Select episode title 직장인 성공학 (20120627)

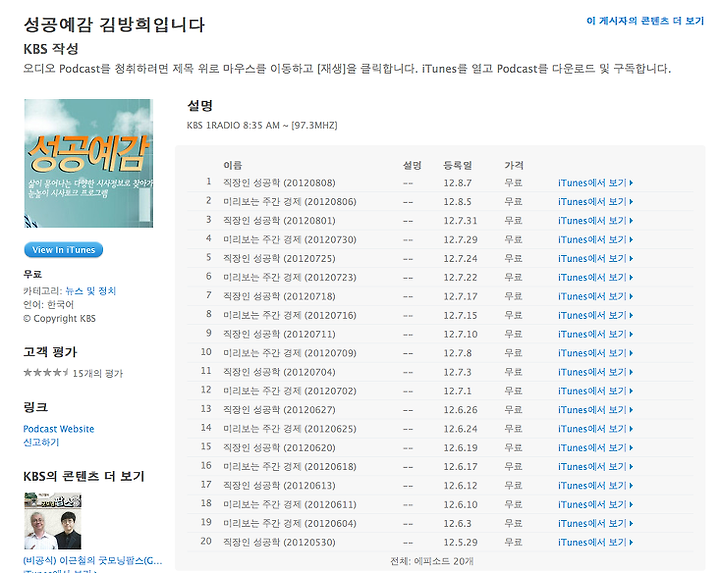279,410
